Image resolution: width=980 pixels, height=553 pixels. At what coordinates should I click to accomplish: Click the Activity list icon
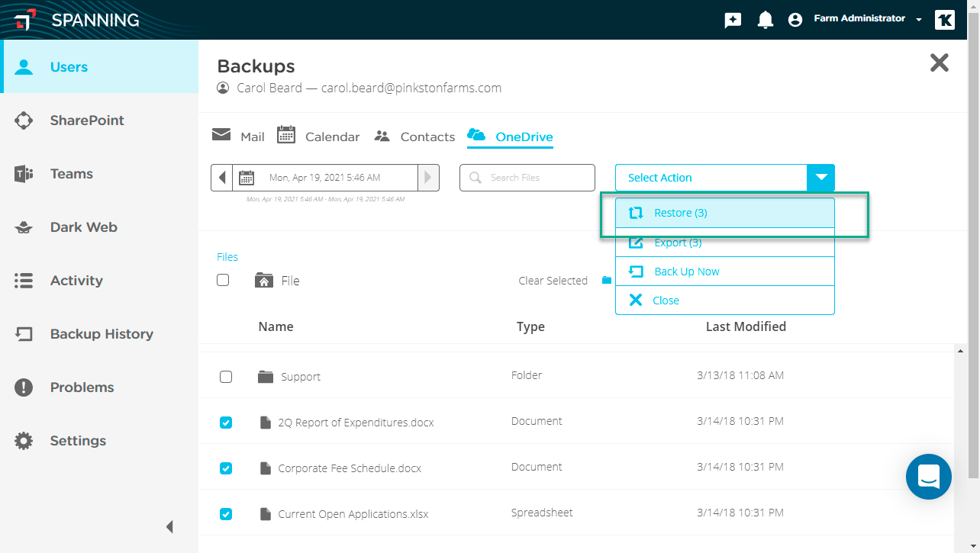(24, 281)
